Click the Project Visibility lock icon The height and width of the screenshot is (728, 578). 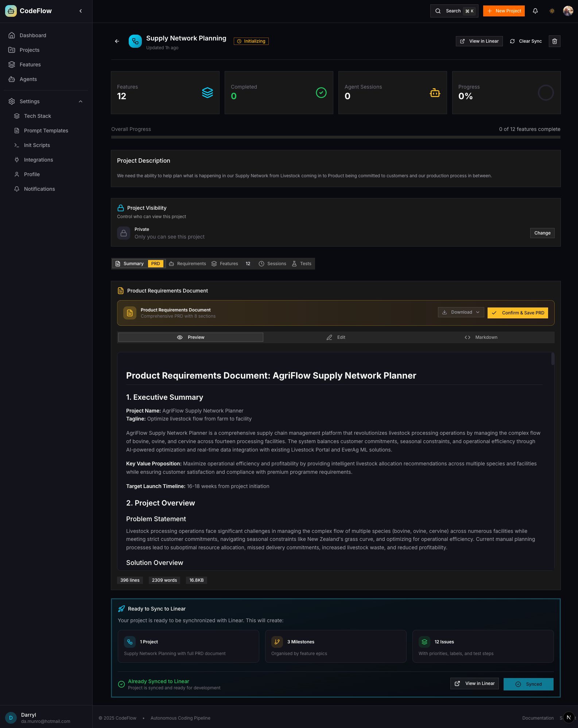coord(121,208)
